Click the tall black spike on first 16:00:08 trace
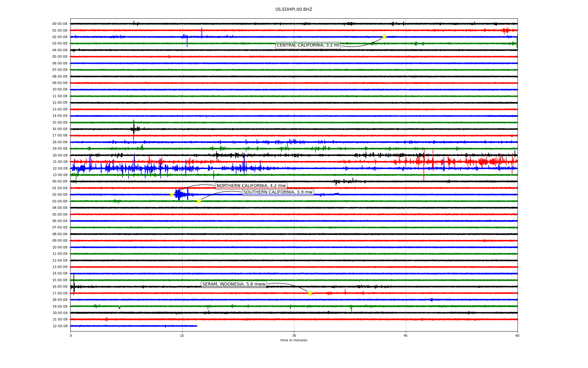Viewport: 588px width, 368px height. 134,129
